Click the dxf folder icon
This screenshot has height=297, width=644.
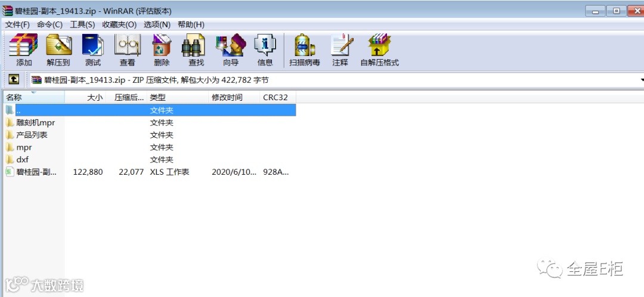[10, 159]
